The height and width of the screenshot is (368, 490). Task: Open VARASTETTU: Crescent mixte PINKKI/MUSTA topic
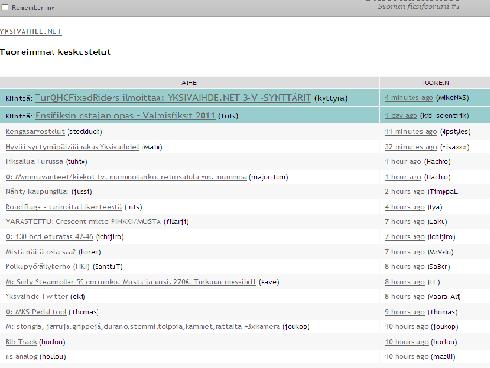coord(83,222)
